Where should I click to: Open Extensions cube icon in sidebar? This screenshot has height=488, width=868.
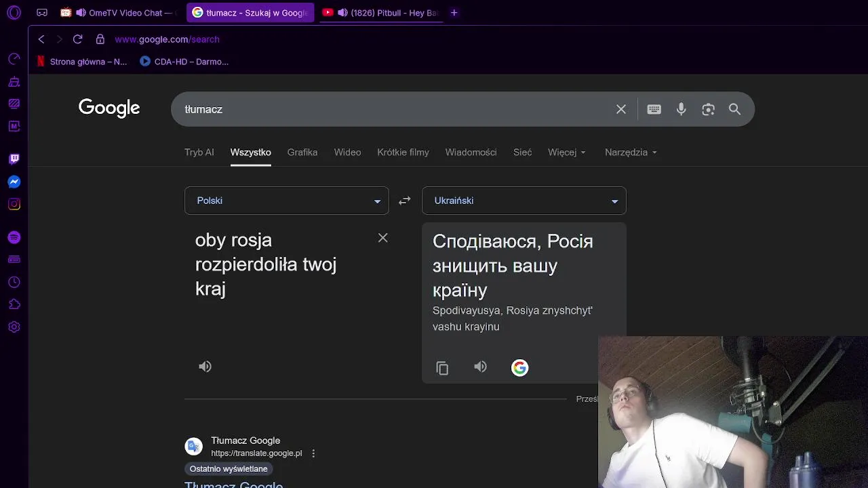point(14,304)
